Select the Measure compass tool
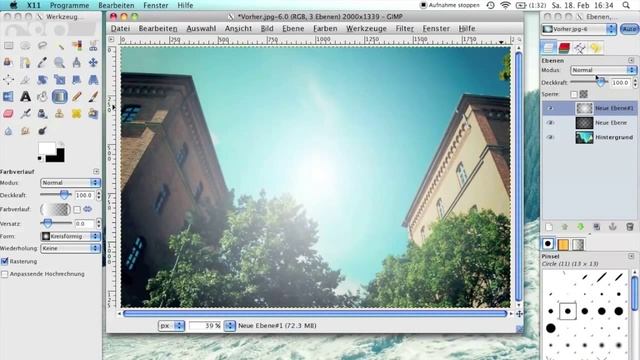Image resolution: width=640 pixels, height=360 pixels. [x=76, y=62]
